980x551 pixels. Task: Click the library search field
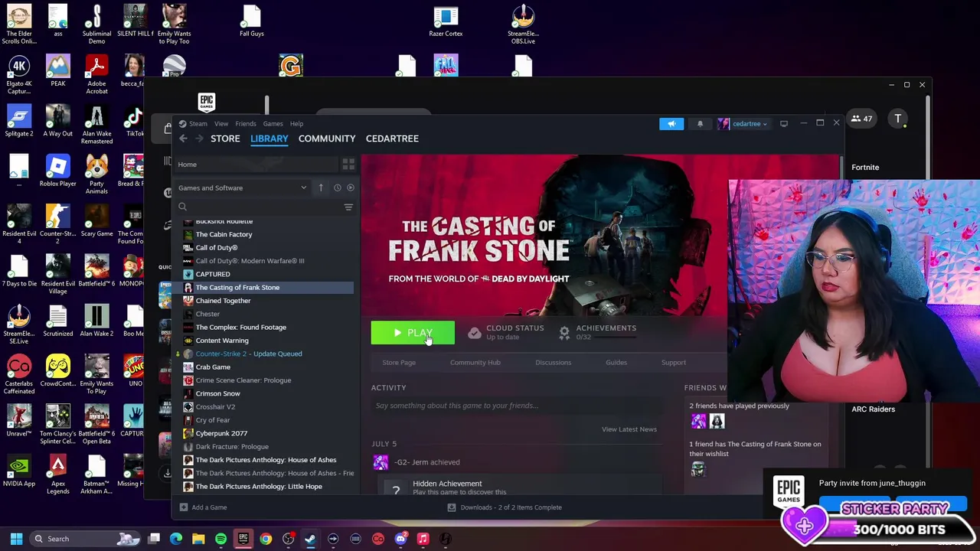tap(260, 207)
